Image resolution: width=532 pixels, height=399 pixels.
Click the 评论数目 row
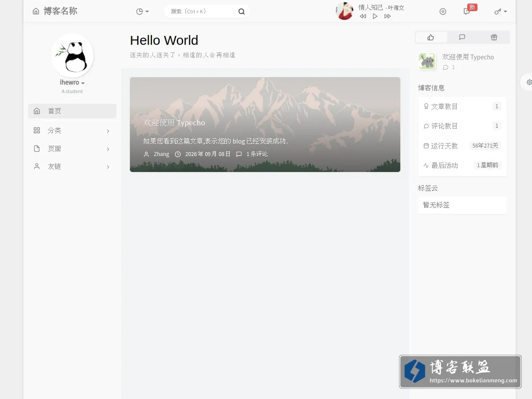(462, 126)
